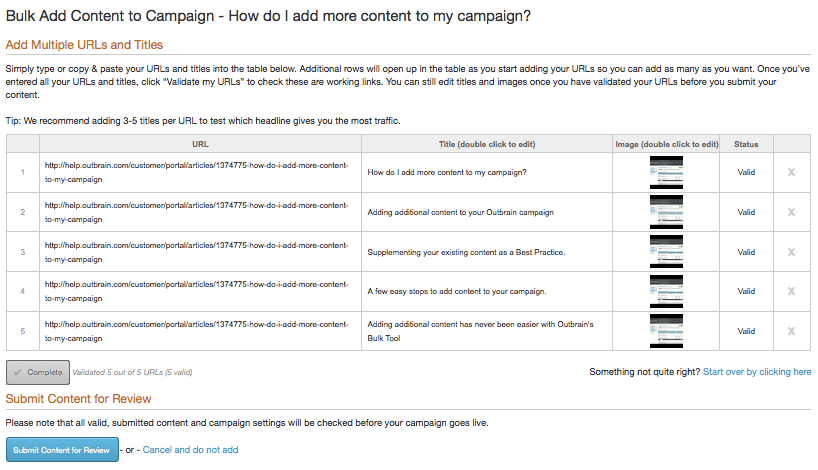Viewport: 818px width, 470px height.
Task: Click 'Start over by clicking here' link
Action: click(757, 372)
